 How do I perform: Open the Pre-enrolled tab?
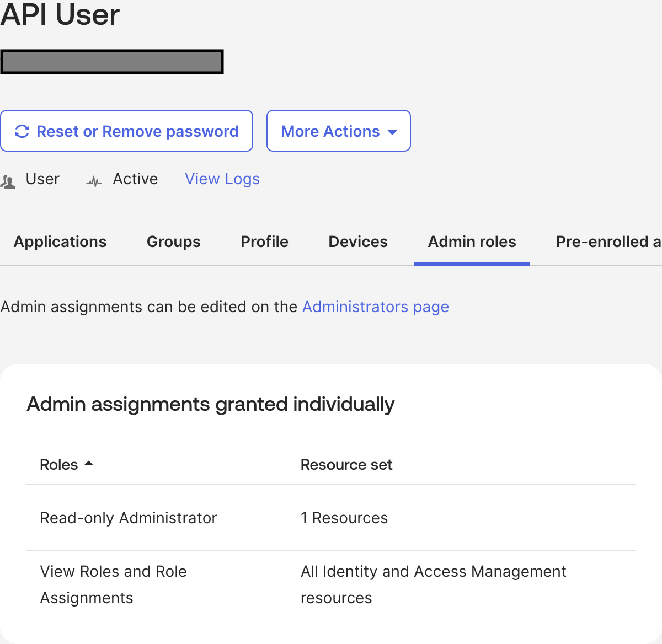pyautogui.click(x=607, y=241)
